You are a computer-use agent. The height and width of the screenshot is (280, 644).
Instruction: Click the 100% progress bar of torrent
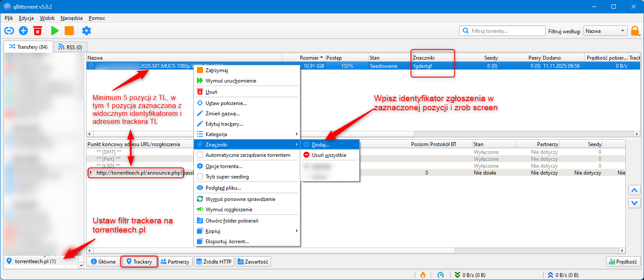347,66
